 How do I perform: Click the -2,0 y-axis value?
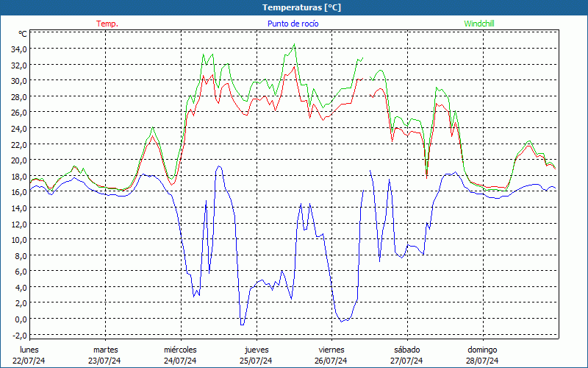pos(20,335)
